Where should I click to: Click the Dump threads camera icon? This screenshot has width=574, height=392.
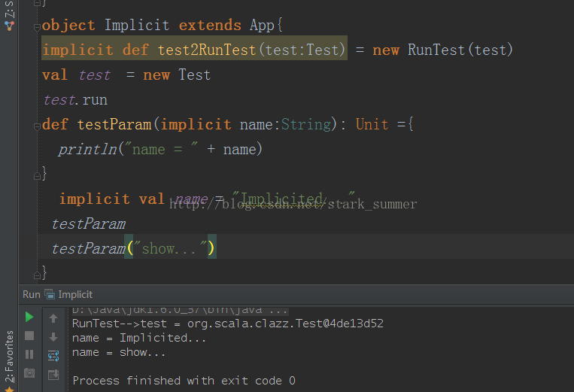coord(29,372)
